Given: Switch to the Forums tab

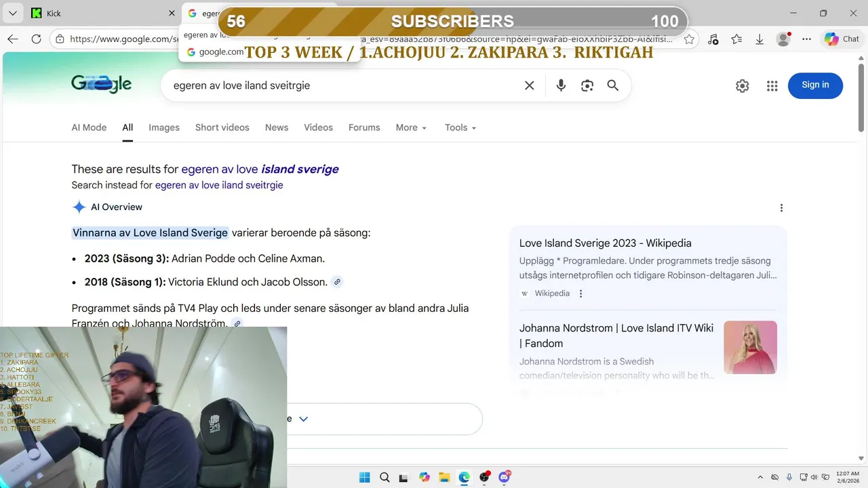Looking at the screenshot, I should click(x=364, y=127).
